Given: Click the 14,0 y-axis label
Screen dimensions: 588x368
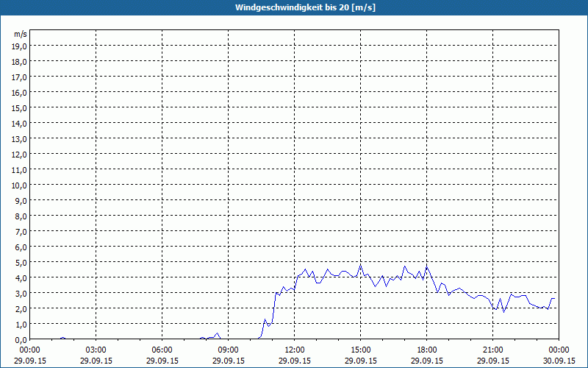Looking at the screenshot, I should pyautogui.click(x=20, y=124).
